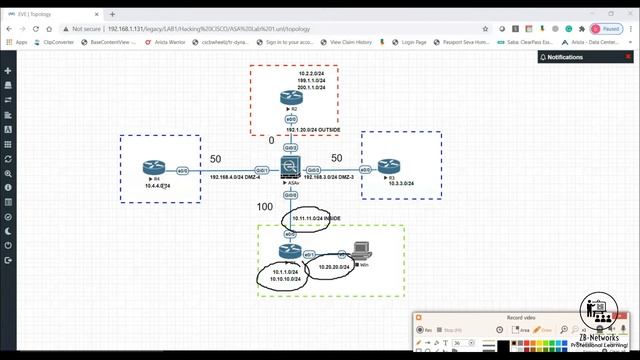Open the View Claim History bookmark

tap(346, 42)
